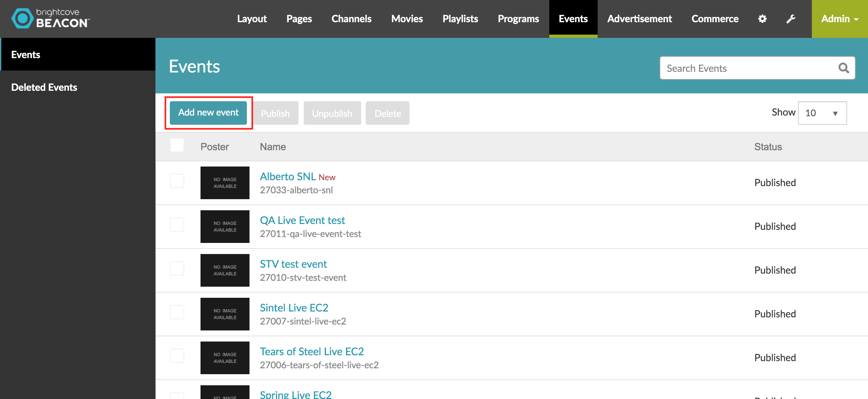Open the settings gear icon
The width and height of the screenshot is (868, 399).
pos(762,19)
